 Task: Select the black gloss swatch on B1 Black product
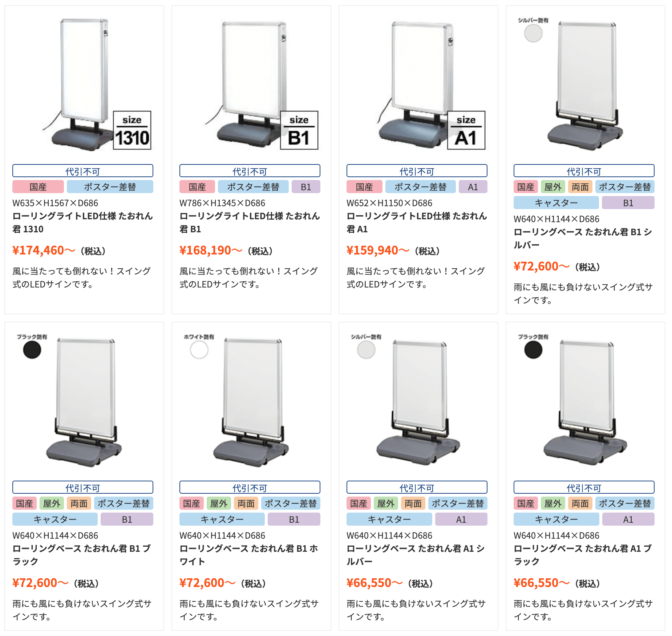tap(32, 350)
